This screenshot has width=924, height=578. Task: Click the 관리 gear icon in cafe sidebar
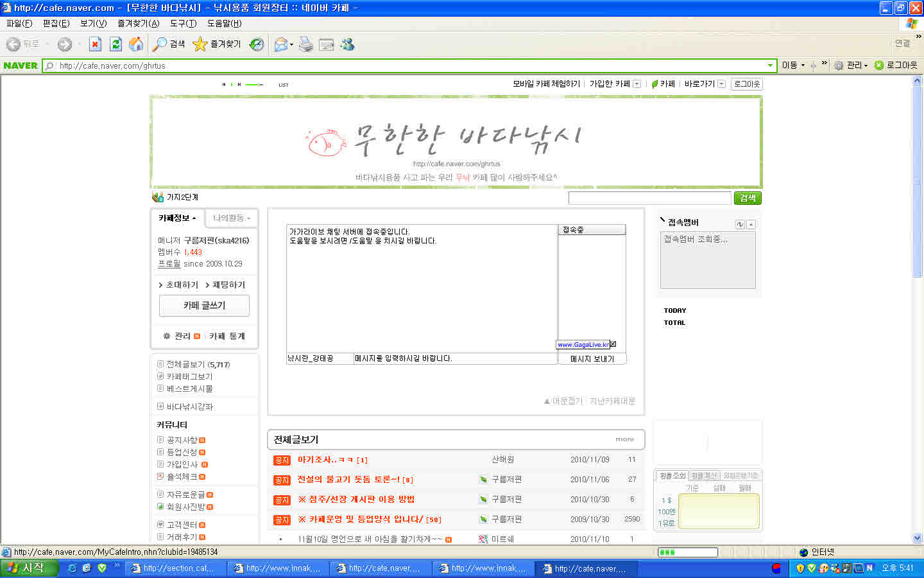click(x=167, y=336)
